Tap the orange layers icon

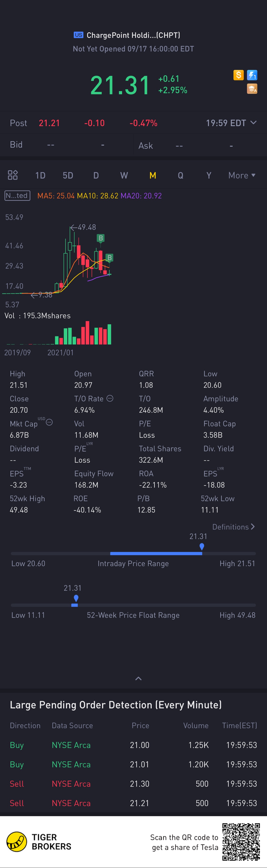[x=252, y=89]
